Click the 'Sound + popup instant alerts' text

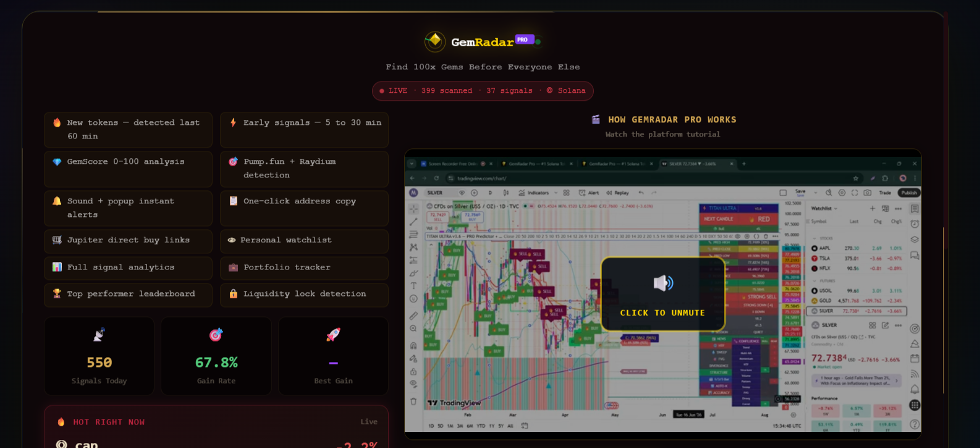tap(120, 208)
